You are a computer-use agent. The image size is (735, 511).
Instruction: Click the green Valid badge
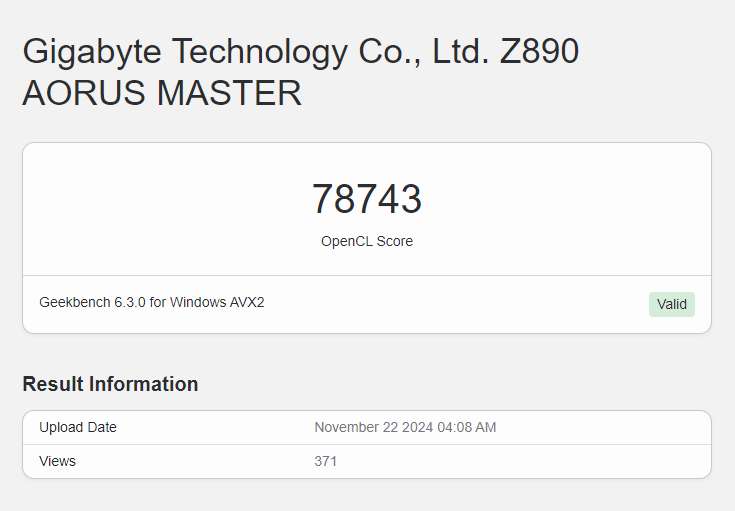point(671,304)
